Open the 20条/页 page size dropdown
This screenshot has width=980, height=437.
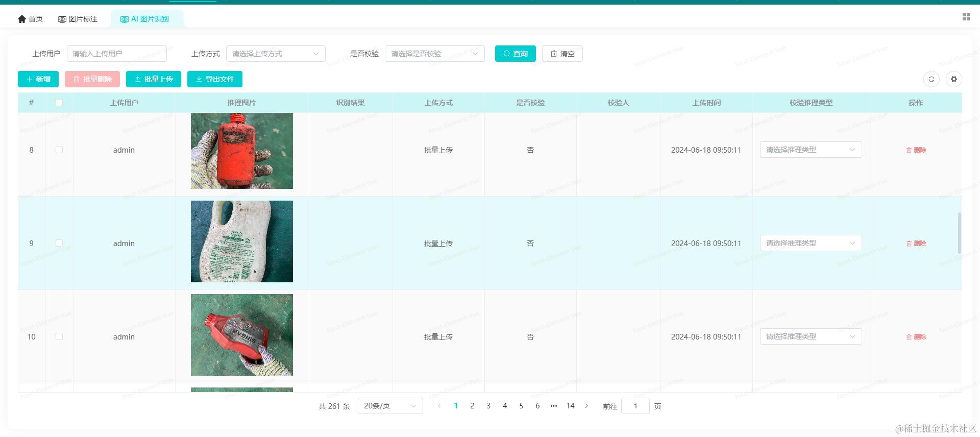click(x=390, y=406)
